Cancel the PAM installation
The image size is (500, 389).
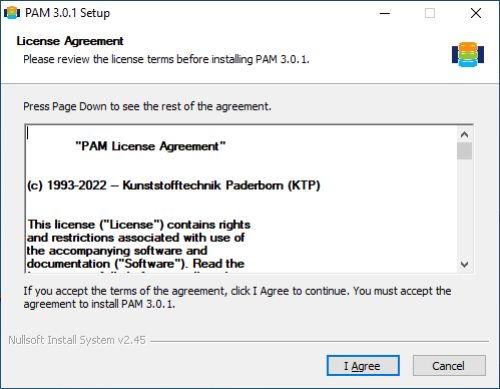449,366
